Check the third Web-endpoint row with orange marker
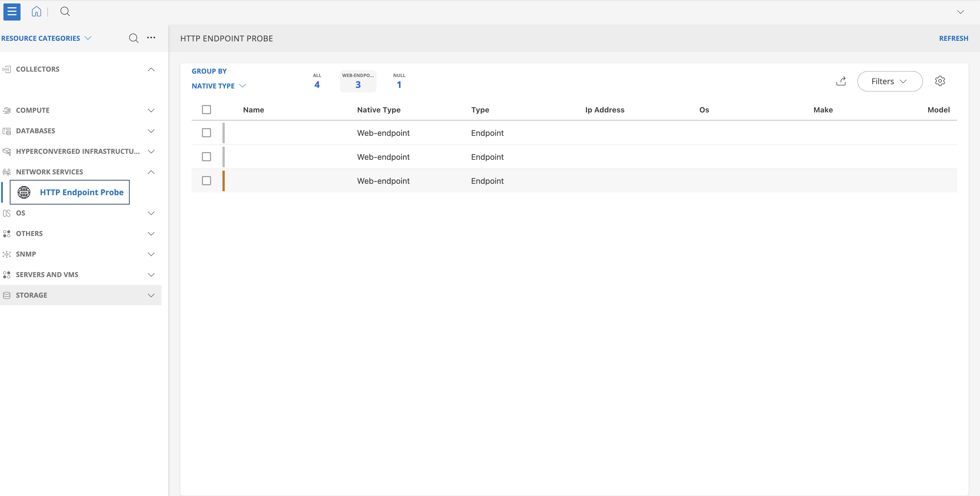 coord(206,181)
